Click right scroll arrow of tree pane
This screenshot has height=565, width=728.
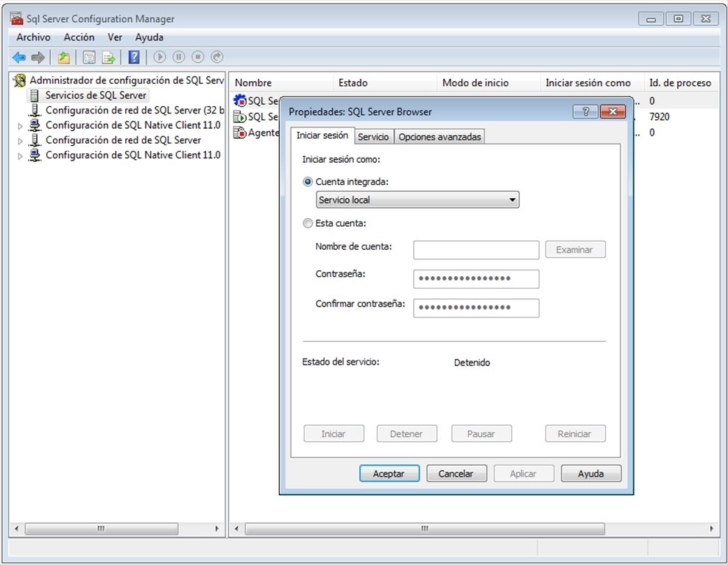click(x=217, y=529)
